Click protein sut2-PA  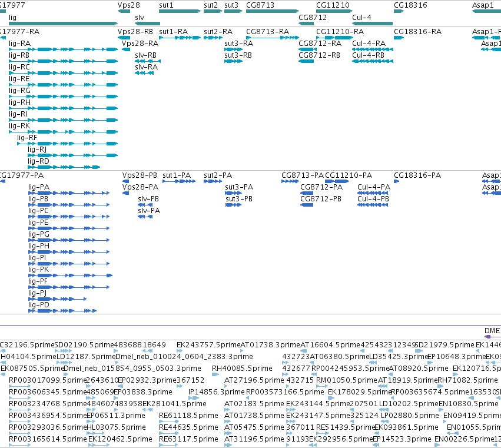coord(213,181)
